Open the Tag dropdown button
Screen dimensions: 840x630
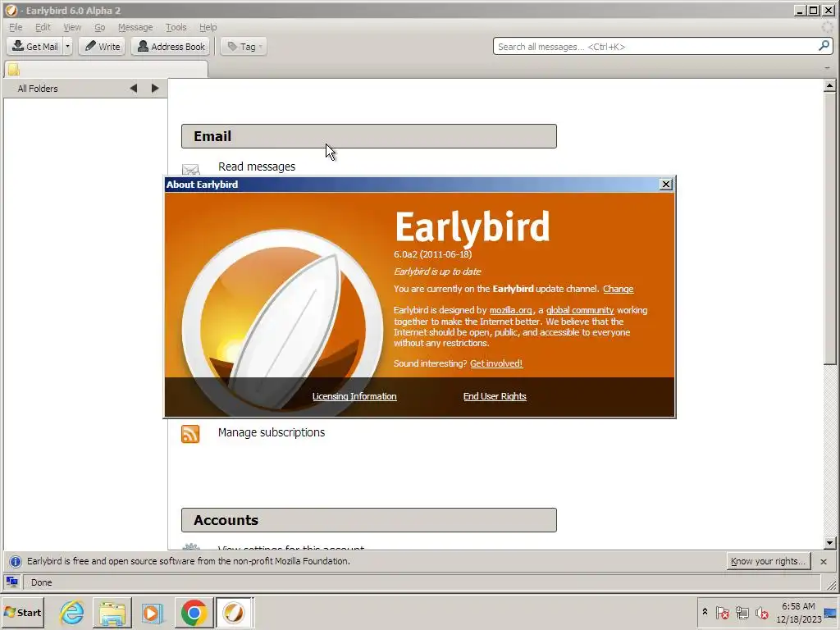point(244,47)
